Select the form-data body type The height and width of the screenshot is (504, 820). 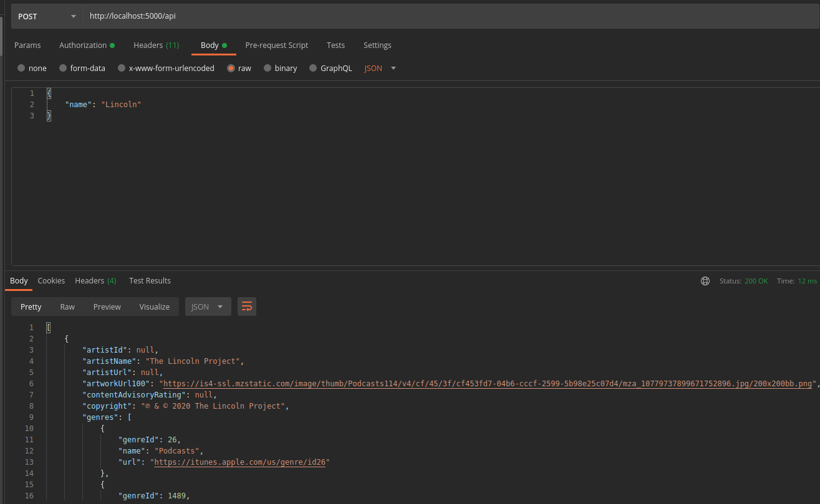tap(82, 68)
